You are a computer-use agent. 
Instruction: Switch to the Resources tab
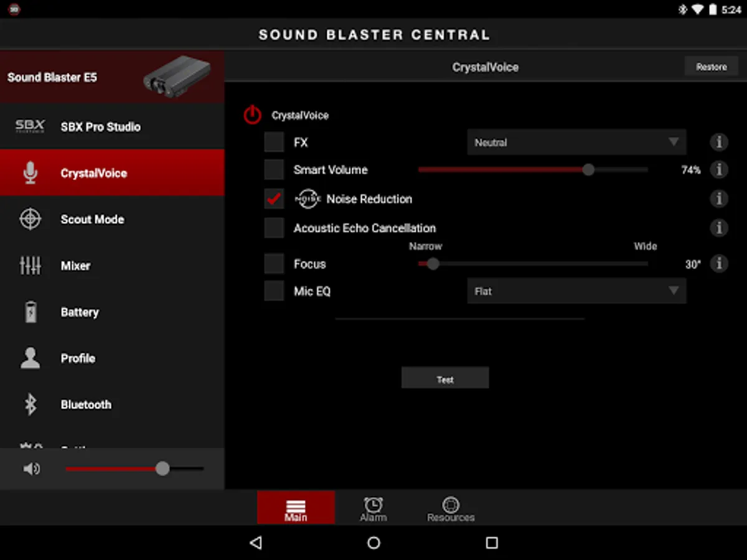[x=451, y=508]
